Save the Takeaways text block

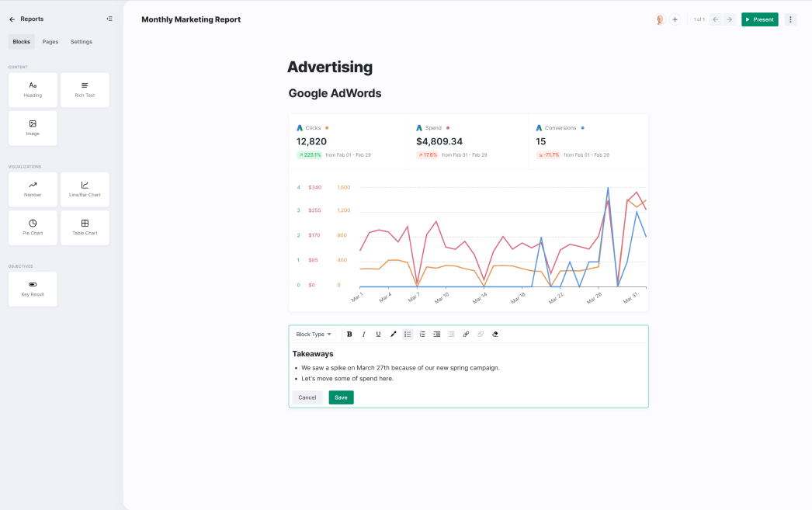coord(341,397)
